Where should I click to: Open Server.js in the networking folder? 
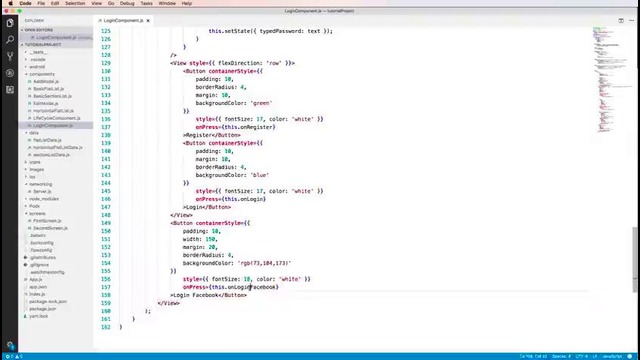pyautogui.click(x=42, y=192)
